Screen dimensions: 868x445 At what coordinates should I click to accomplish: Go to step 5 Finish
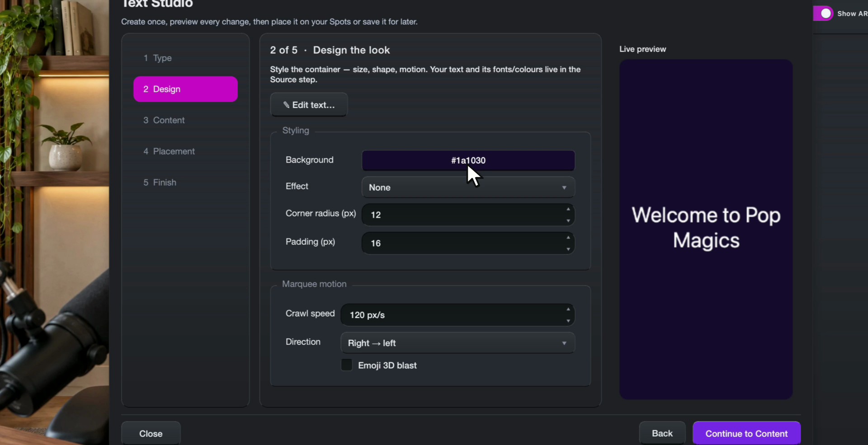(x=185, y=183)
